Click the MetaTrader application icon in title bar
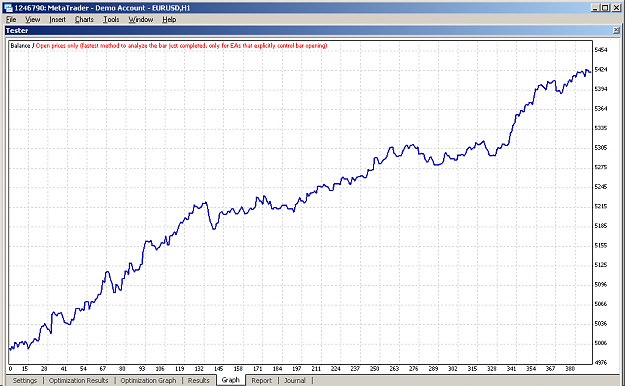 pos(8,8)
